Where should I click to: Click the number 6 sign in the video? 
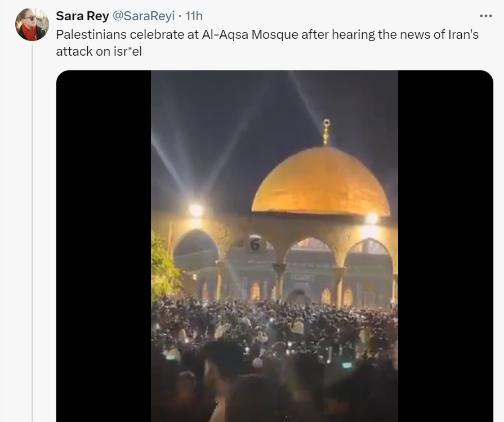(x=255, y=245)
